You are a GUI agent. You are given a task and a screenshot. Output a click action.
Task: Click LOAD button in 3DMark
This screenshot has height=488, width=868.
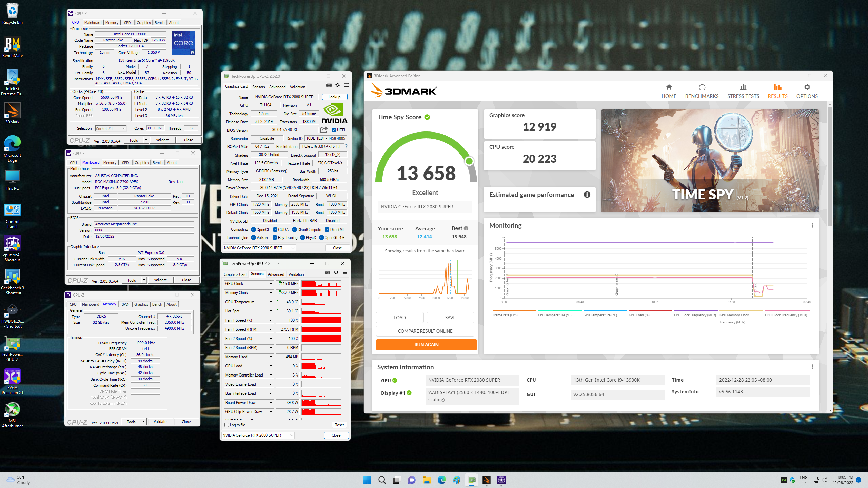click(x=399, y=318)
